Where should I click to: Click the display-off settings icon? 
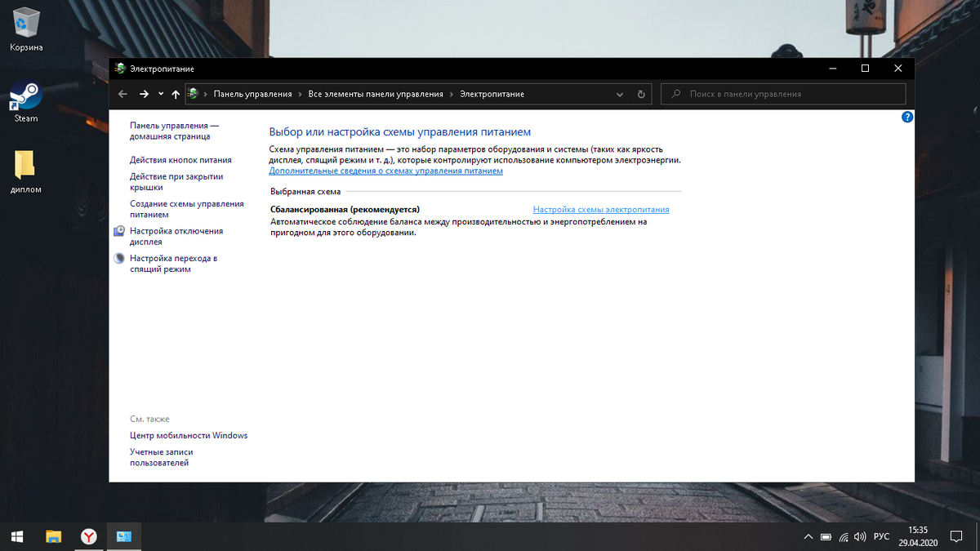[119, 231]
